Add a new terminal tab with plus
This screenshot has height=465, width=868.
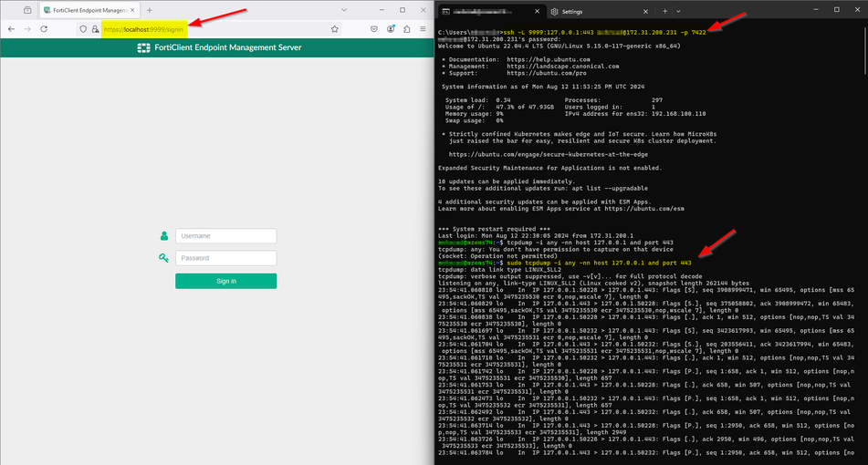point(664,11)
